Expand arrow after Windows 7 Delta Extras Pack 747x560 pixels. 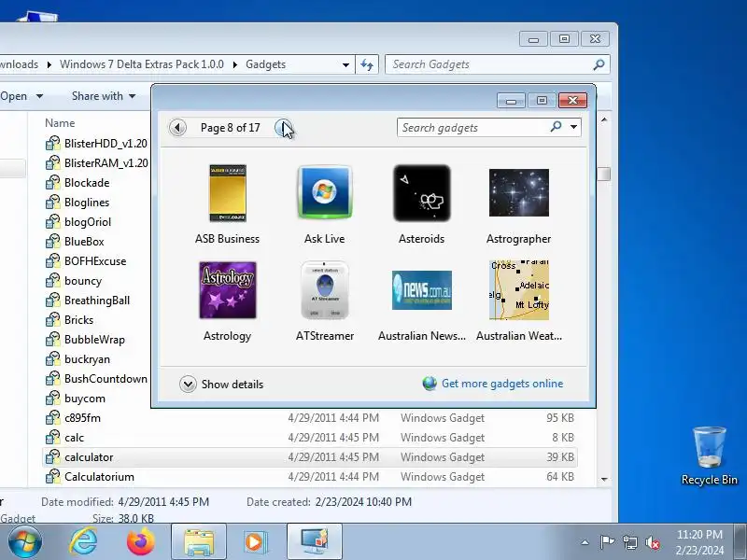[x=235, y=64]
